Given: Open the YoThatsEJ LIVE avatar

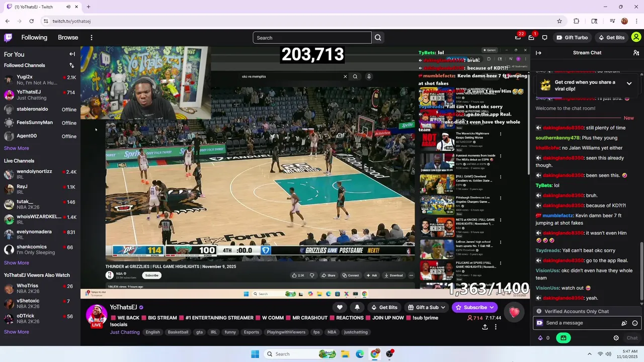Looking at the screenshot, I should (x=97, y=316).
